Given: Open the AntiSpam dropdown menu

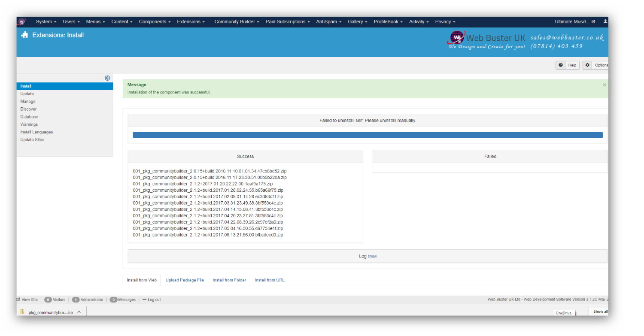Looking at the screenshot, I should 329,21.
